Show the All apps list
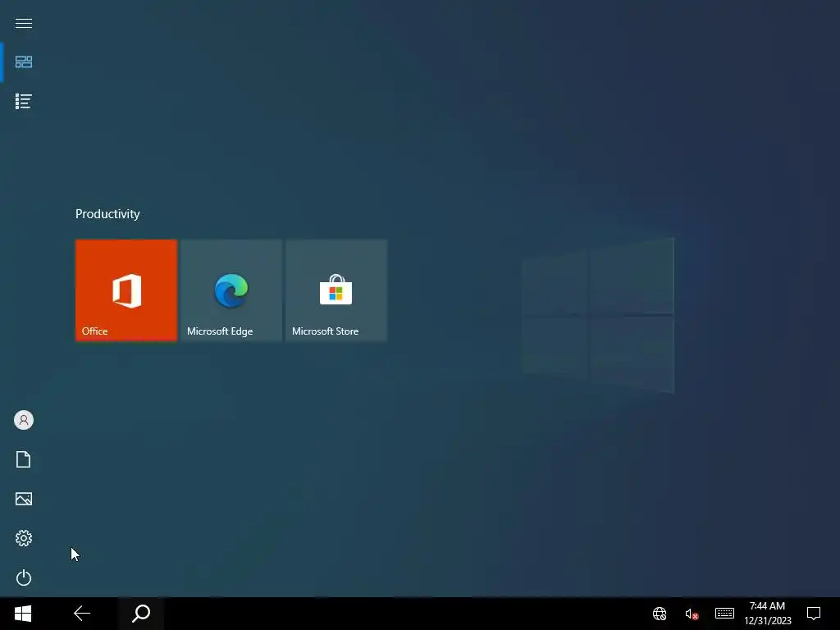The height and width of the screenshot is (630, 840). click(x=24, y=101)
